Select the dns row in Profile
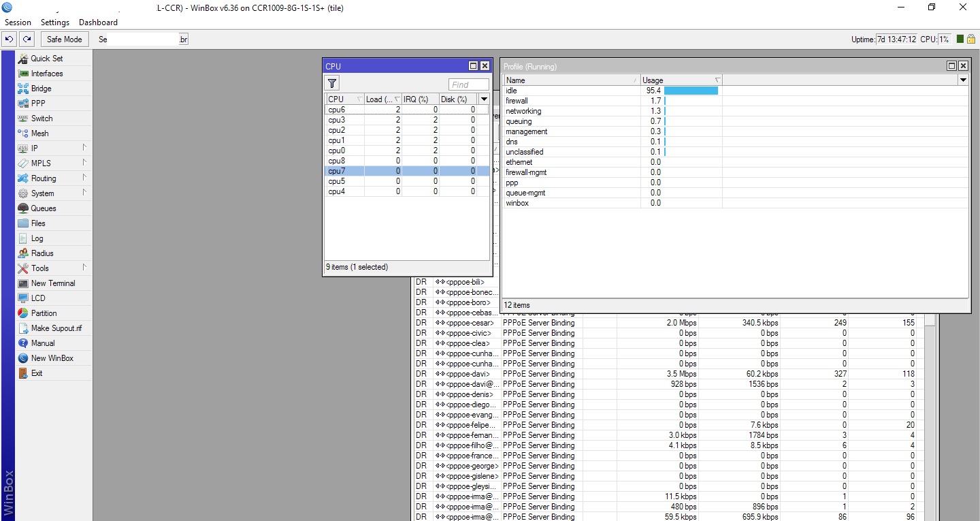 (735, 142)
